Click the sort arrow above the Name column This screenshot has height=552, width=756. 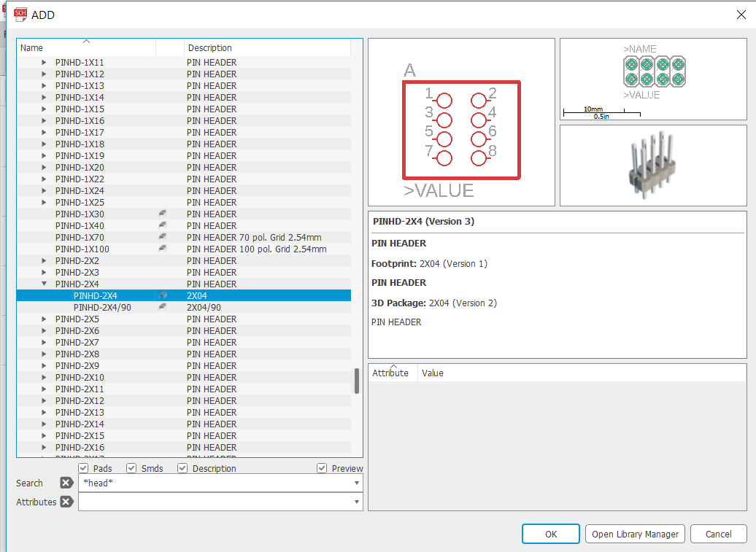[x=85, y=40]
